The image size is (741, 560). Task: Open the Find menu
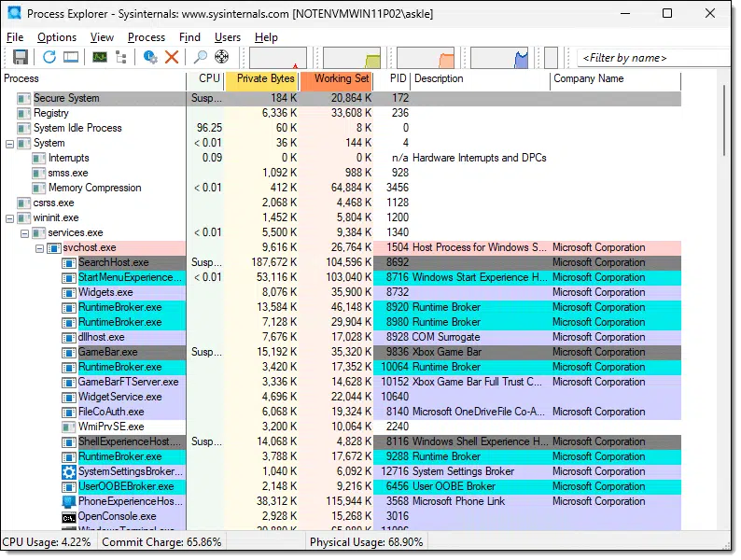click(189, 37)
